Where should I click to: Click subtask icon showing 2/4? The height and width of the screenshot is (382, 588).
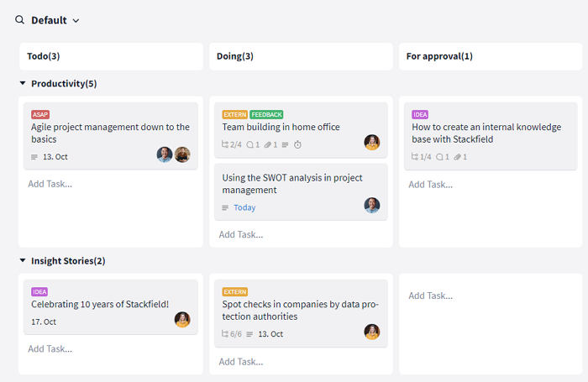tap(225, 144)
